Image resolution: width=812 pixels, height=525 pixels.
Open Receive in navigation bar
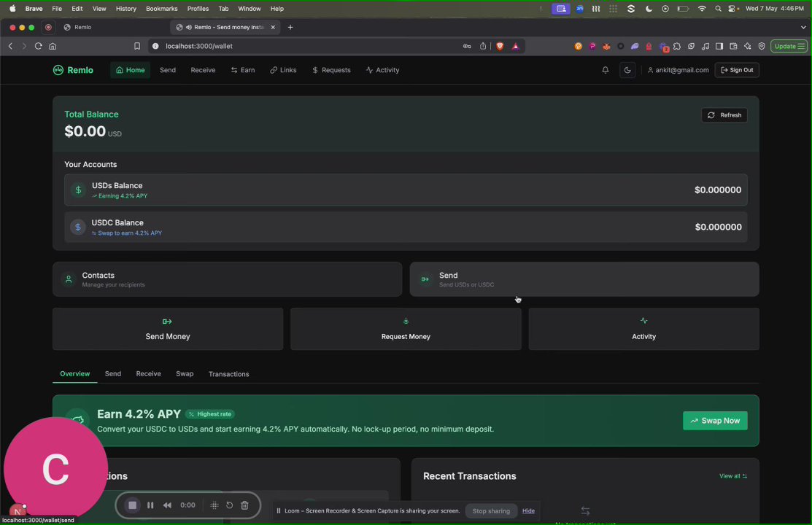[203, 70]
